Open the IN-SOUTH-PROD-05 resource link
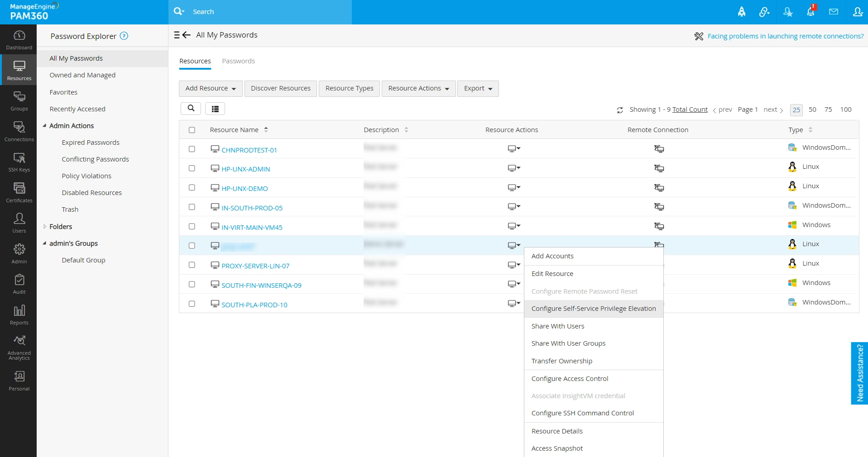 click(x=252, y=208)
